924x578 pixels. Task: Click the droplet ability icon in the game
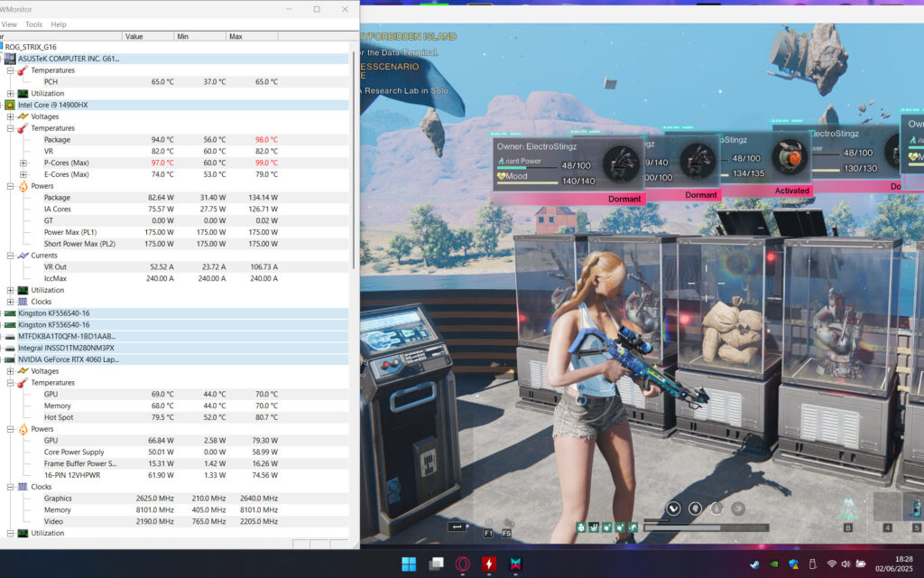point(716,508)
